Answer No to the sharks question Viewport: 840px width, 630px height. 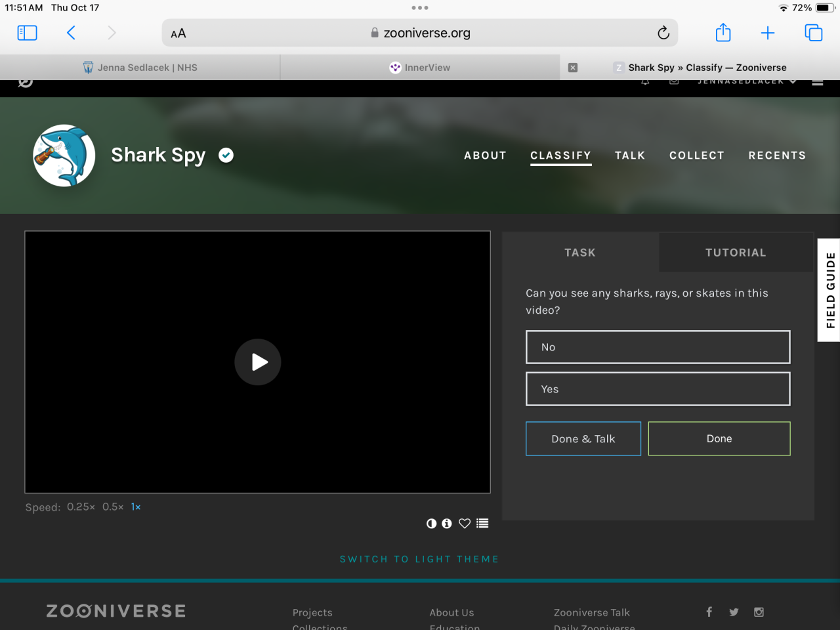tap(658, 347)
